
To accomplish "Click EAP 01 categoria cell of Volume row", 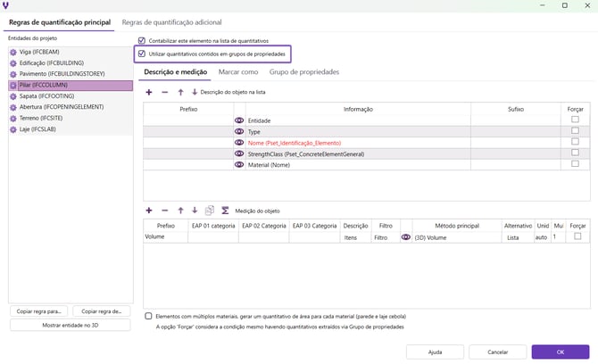I will coord(213,237).
